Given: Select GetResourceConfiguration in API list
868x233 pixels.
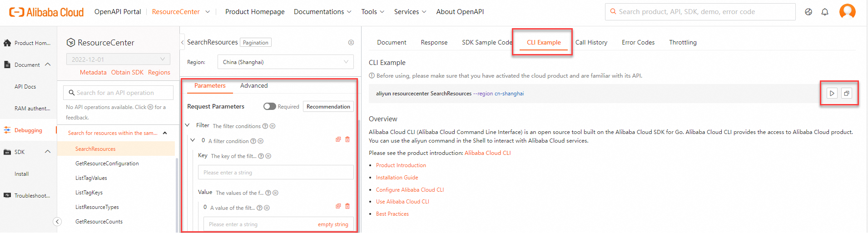Looking at the screenshot, I should (107, 164).
